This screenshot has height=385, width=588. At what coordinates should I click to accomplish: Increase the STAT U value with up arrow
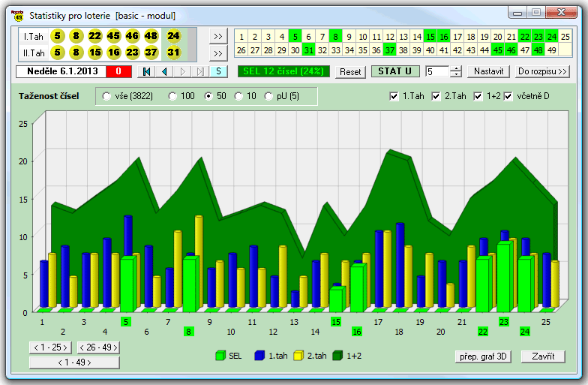click(x=455, y=68)
